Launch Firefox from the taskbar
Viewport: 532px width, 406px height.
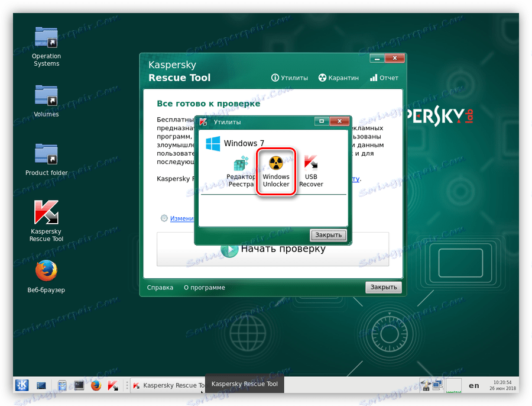click(x=96, y=385)
